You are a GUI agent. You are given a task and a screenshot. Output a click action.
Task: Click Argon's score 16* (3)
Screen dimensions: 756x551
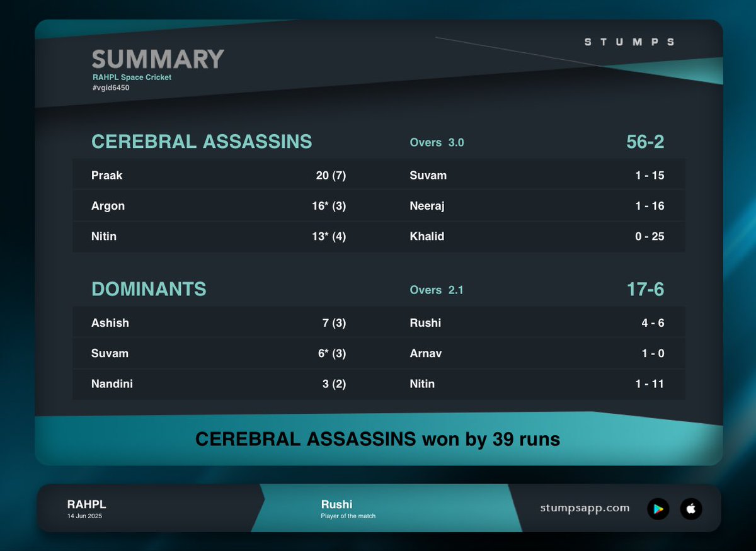click(x=328, y=206)
